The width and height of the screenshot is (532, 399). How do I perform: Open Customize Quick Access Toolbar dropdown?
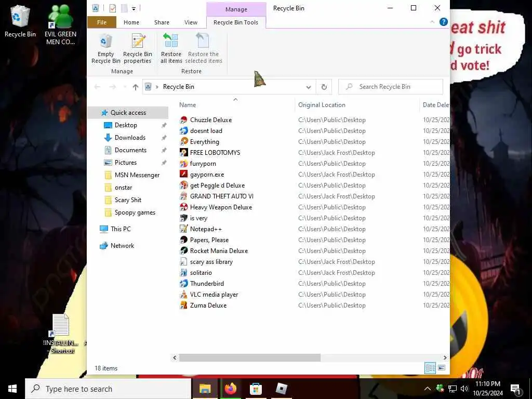pos(134,8)
